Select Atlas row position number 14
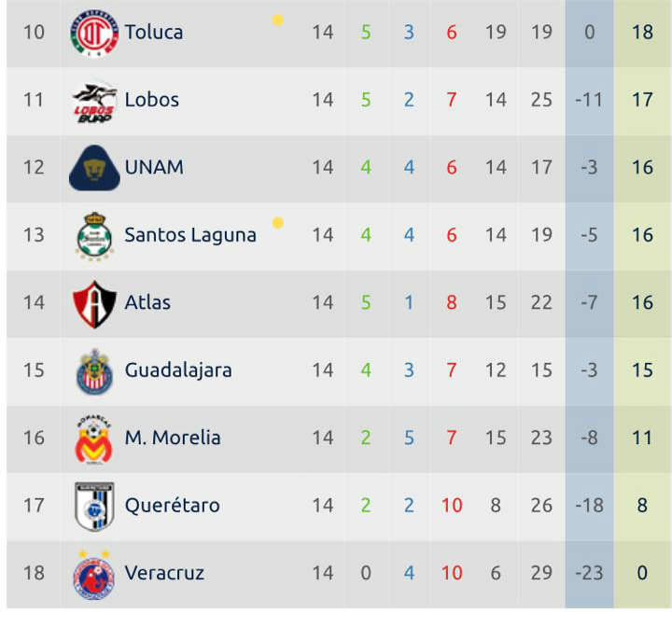The width and height of the screenshot is (672, 627). pos(34,303)
